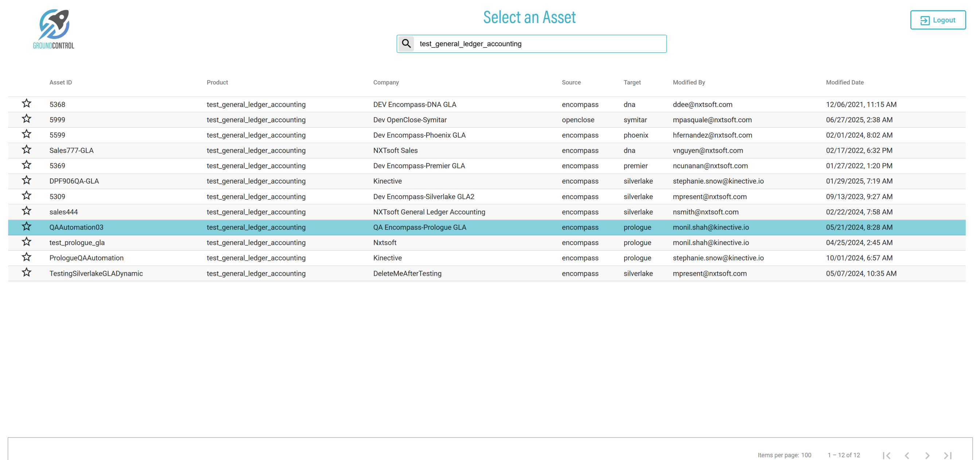Sort by the Asset ID column header
The width and height of the screenshot is (980, 460).
(x=61, y=82)
